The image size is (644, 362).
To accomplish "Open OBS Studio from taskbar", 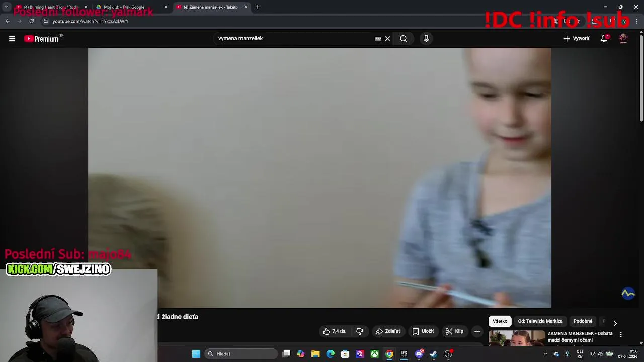I will [x=448, y=354].
